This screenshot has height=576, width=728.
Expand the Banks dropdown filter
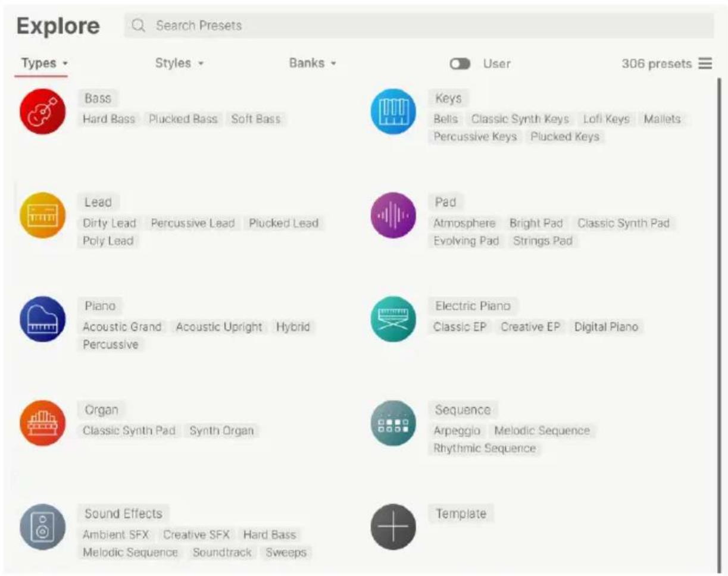tap(313, 63)
